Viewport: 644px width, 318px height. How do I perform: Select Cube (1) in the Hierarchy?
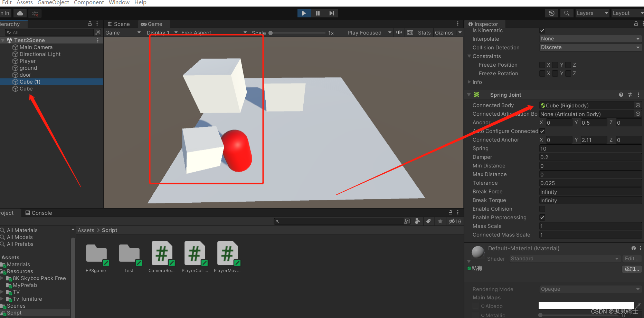click(x=29, y=82)
